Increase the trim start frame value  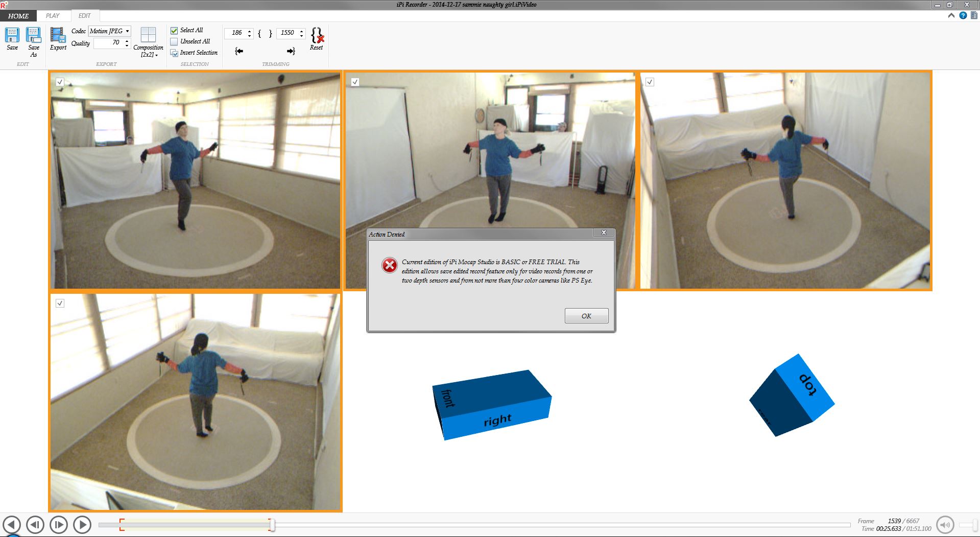tap(249, 31)
